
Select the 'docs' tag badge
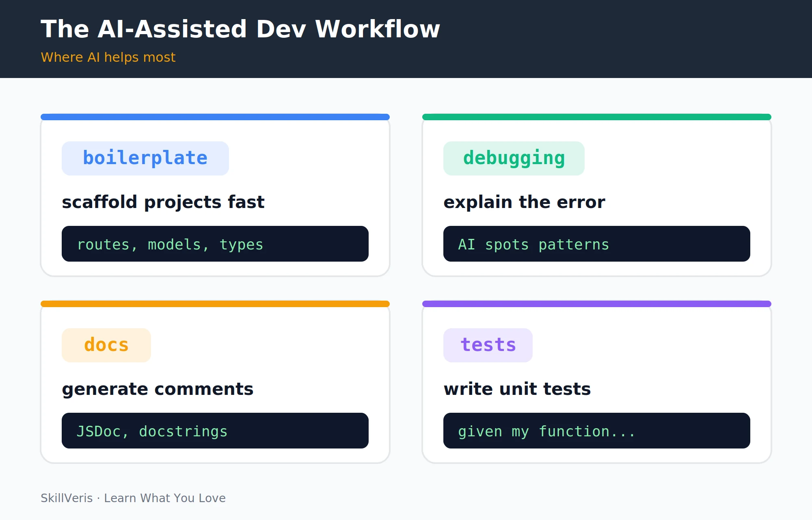(106, 345)
